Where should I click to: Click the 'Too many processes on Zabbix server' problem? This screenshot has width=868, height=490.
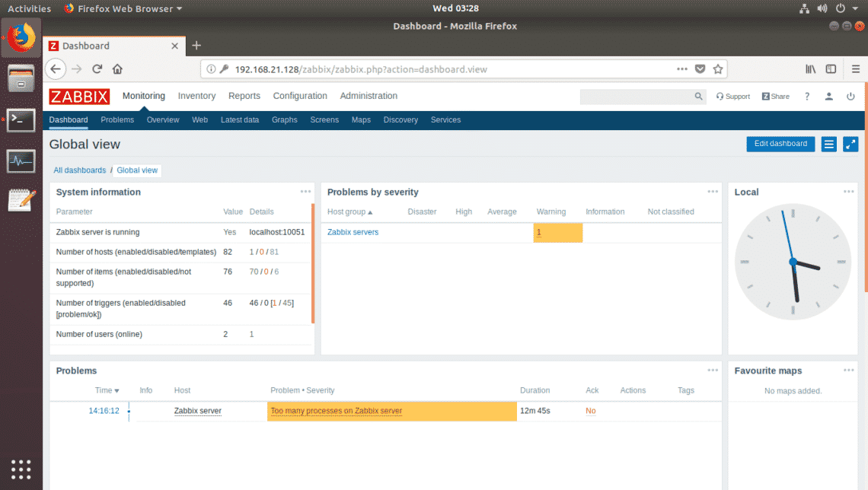(x=337, y=411)
